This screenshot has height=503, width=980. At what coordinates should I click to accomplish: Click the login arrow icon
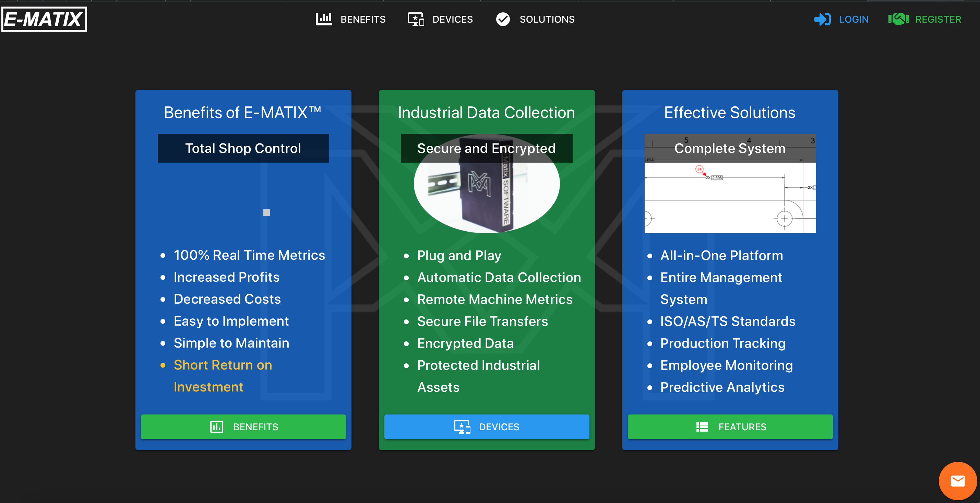pyautogui.click(x=823, y=19)
